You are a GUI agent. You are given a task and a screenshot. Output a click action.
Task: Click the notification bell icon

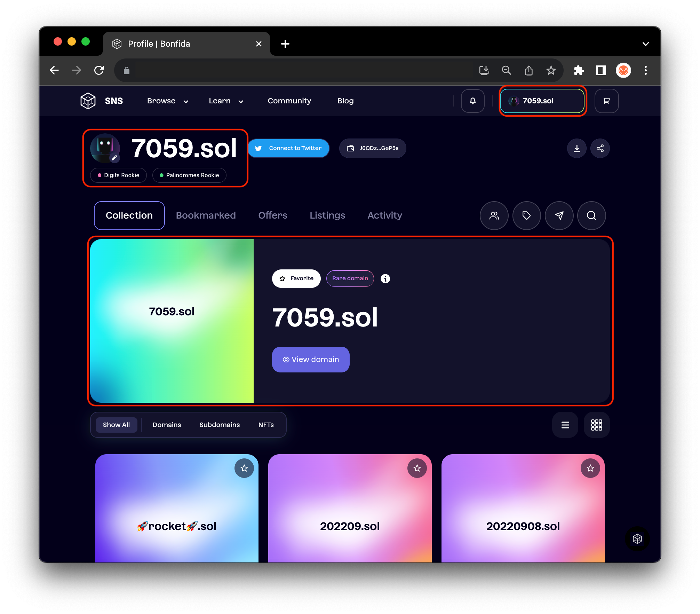pyautogui.click(x=472, y=101)
